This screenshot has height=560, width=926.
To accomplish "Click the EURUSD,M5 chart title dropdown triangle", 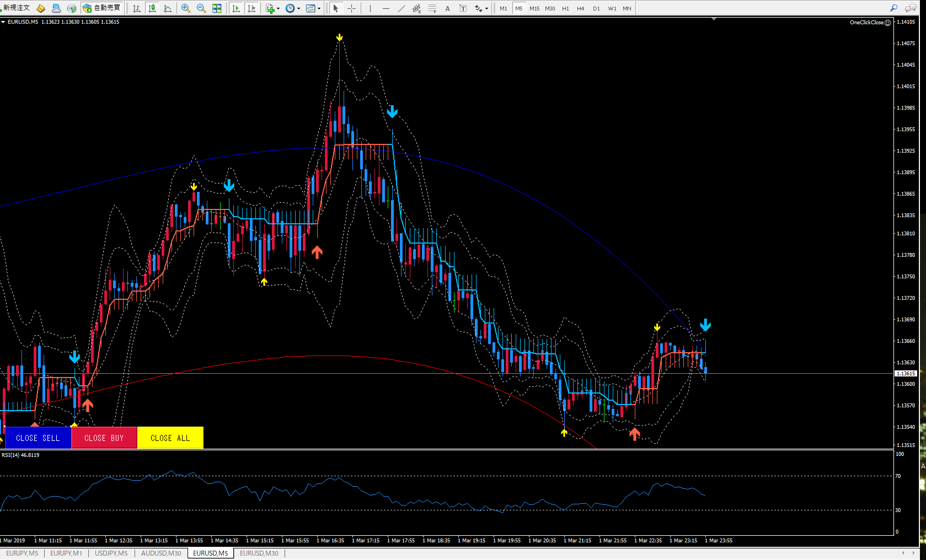I will pos(3,22).
